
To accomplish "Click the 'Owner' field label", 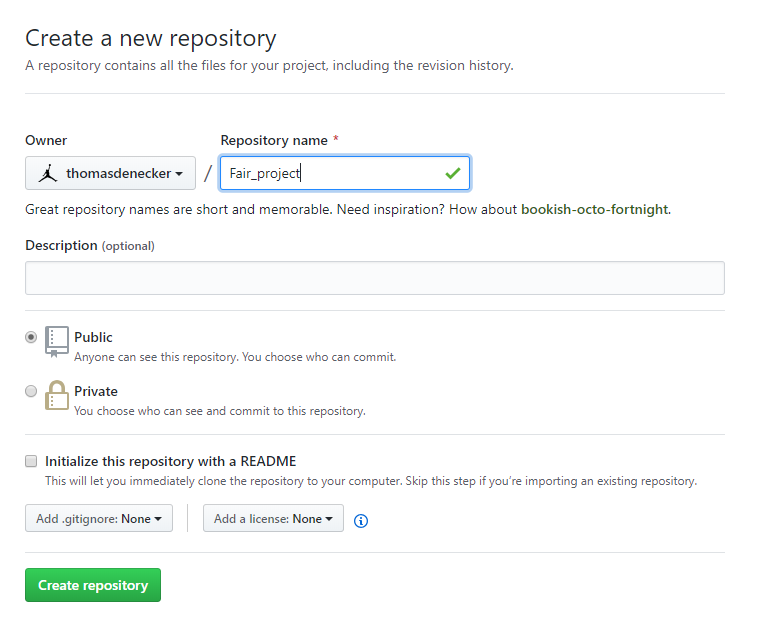I will pyautogui.click(x=46, y=141).
